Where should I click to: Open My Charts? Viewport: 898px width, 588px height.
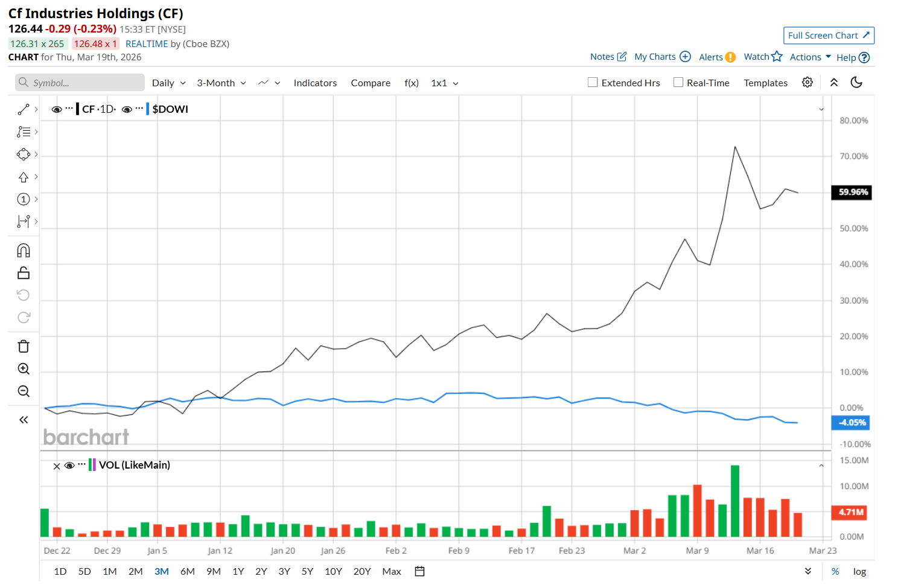663,57
